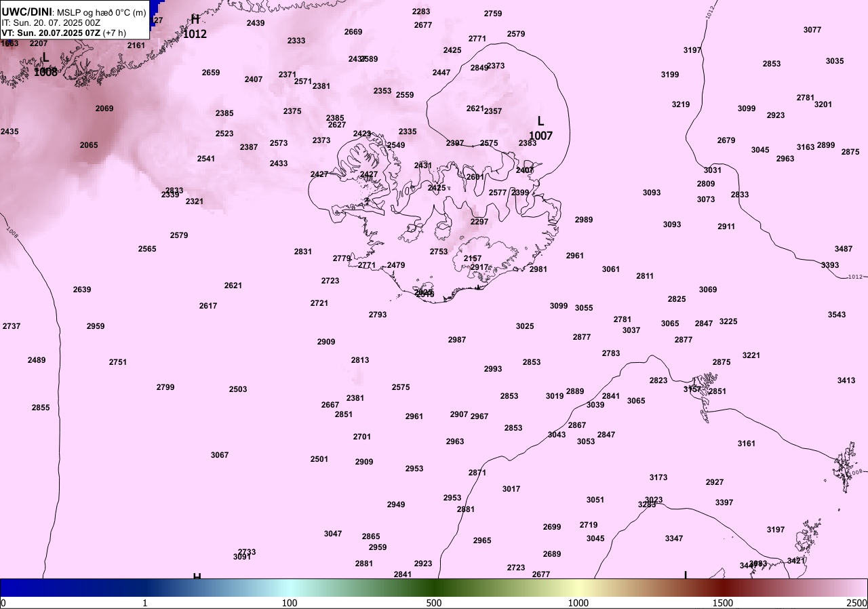Click the height value 2447
Viewport: 868px width, 609px height.
click(x=441, y=73)
